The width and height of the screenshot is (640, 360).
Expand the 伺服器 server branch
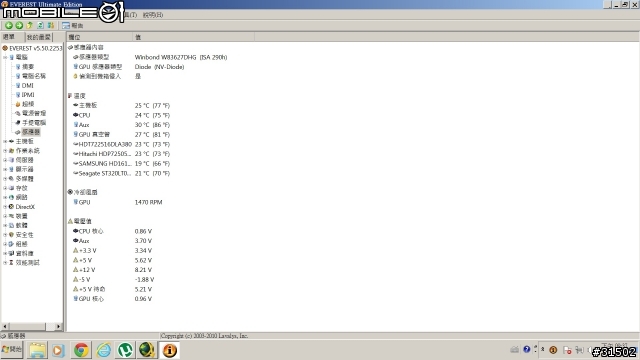tap(5, 160)
